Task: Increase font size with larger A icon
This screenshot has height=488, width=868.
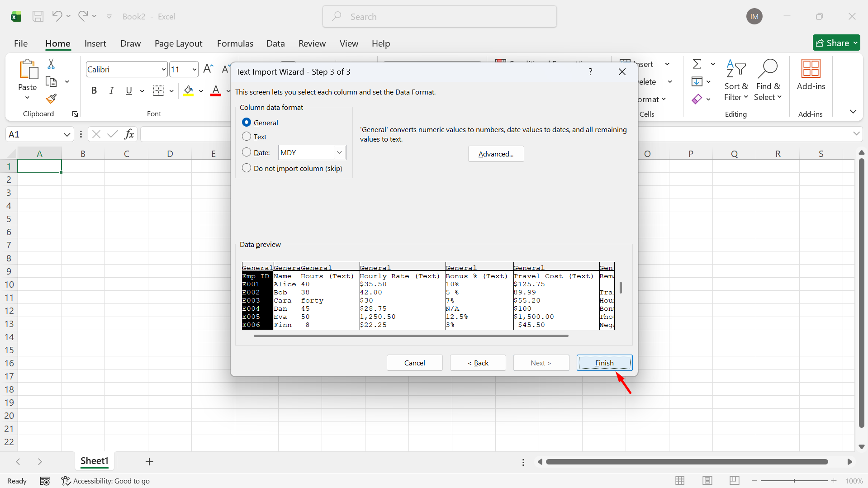Action: 208,69
